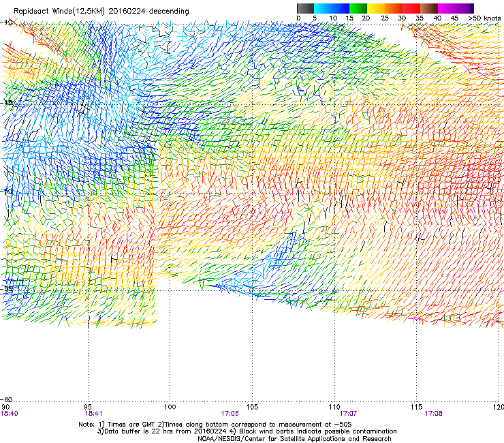
Task: Click the '>50 knots' scale label
Action: pyautogui.click(x=484, y=18)
